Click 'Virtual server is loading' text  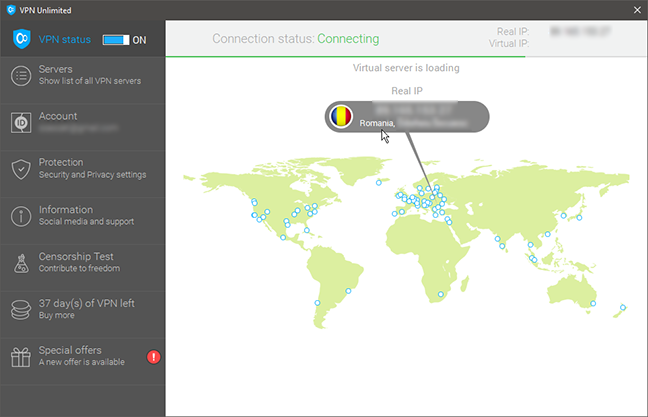click(x=406, y=68)
